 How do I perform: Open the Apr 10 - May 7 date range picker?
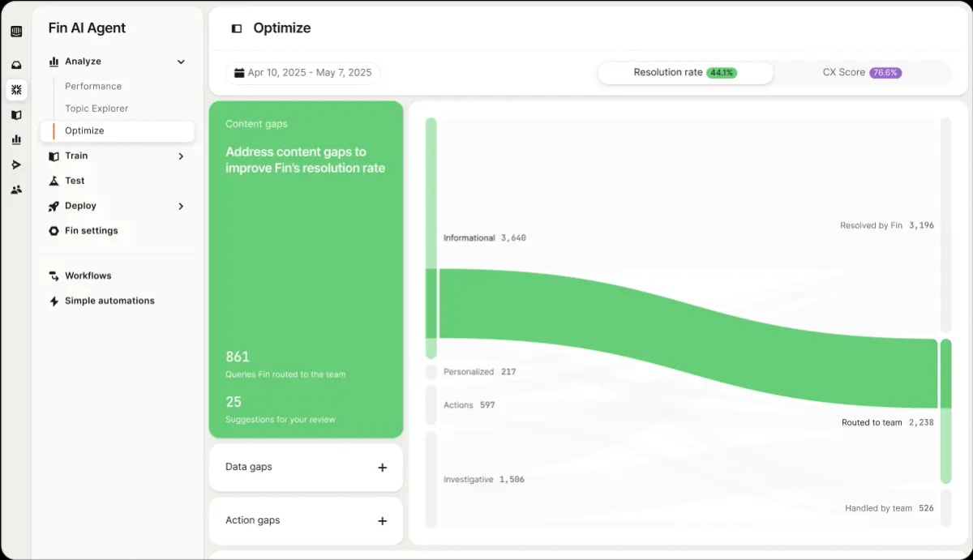click(x=303, y=73)
